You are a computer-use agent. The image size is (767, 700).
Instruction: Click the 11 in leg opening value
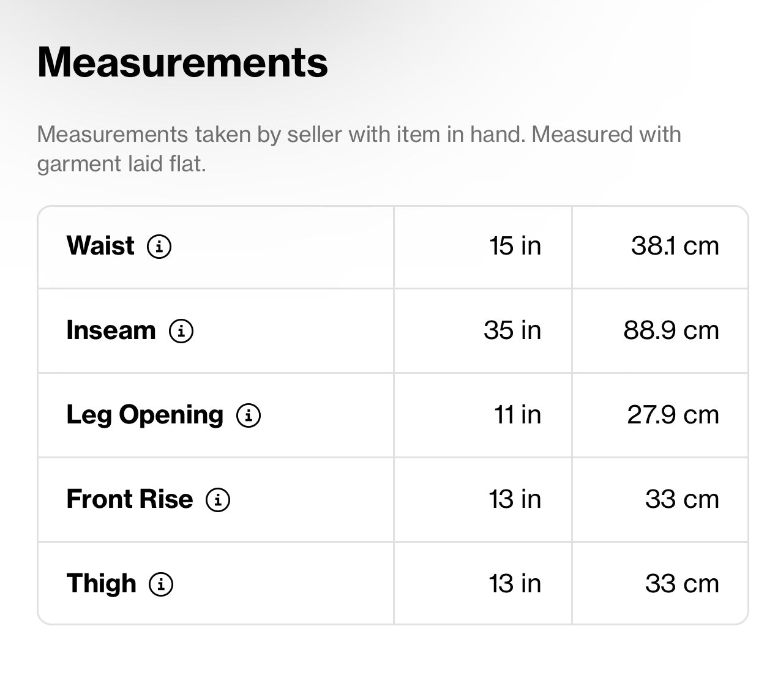click(x=517, y=415)
